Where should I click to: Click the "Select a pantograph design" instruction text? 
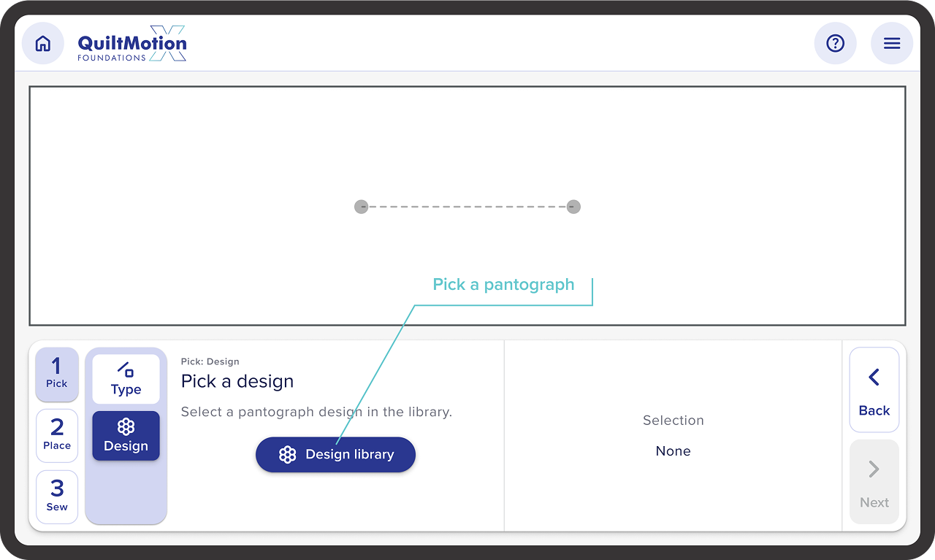pyautogui.click(x=316, y=412)
